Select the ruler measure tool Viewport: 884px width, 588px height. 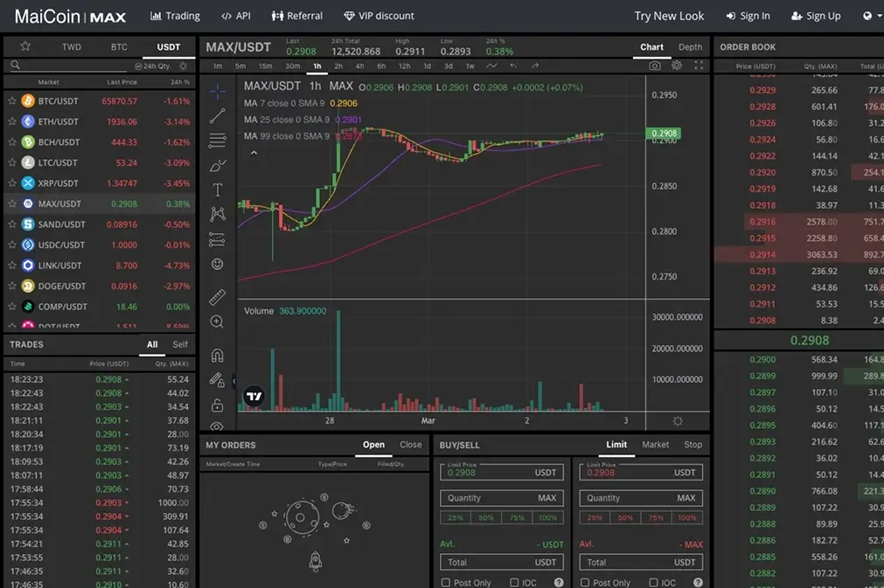coord(217,297)
